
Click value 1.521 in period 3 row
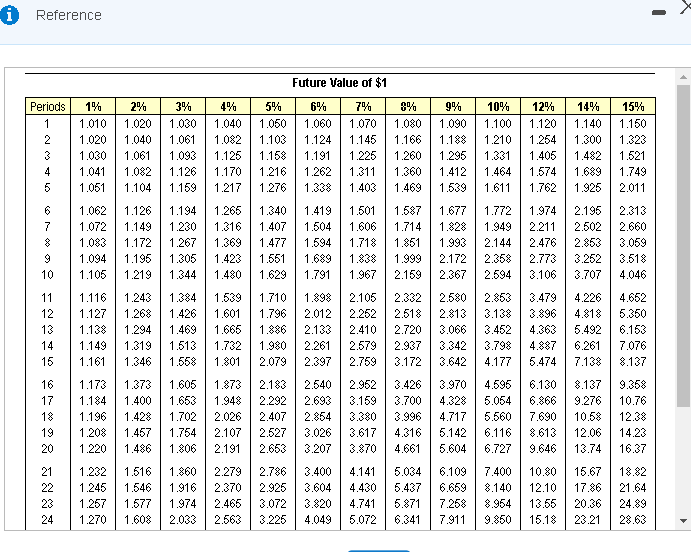coord(632,156)
